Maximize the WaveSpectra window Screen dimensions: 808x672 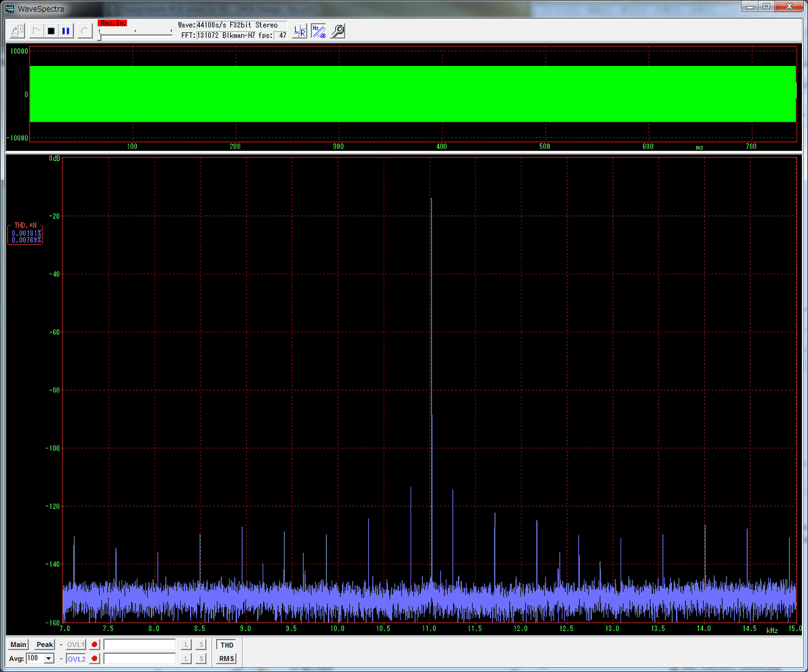[x=766, y=6]
